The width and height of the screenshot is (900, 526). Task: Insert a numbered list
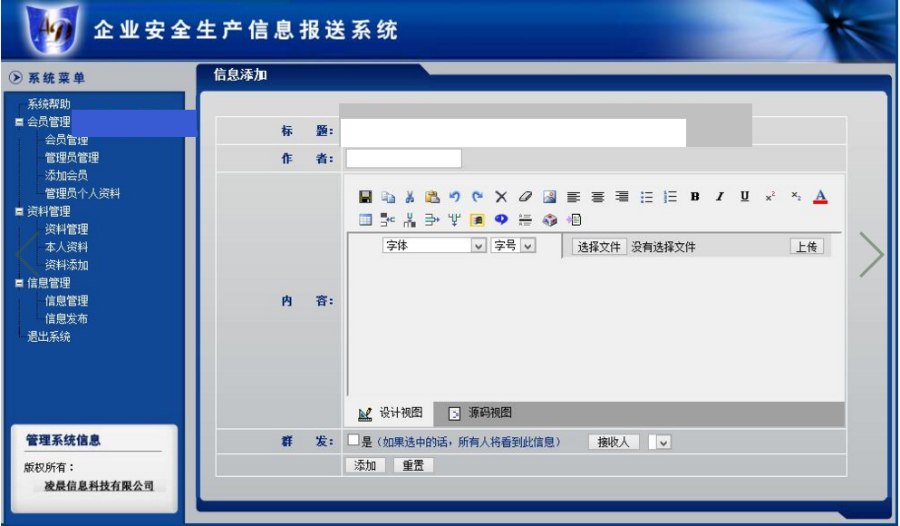670,197
